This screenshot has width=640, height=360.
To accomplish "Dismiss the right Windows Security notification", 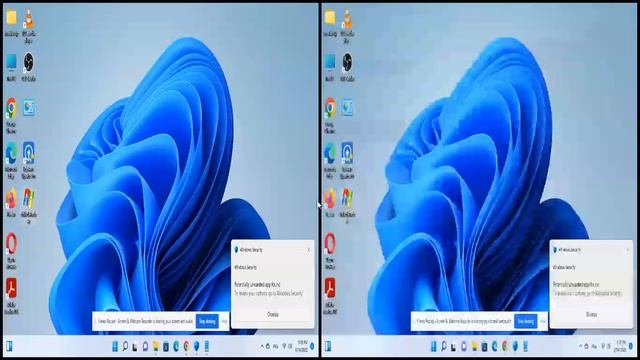I will pyautogui.click(x=591, y=314).
